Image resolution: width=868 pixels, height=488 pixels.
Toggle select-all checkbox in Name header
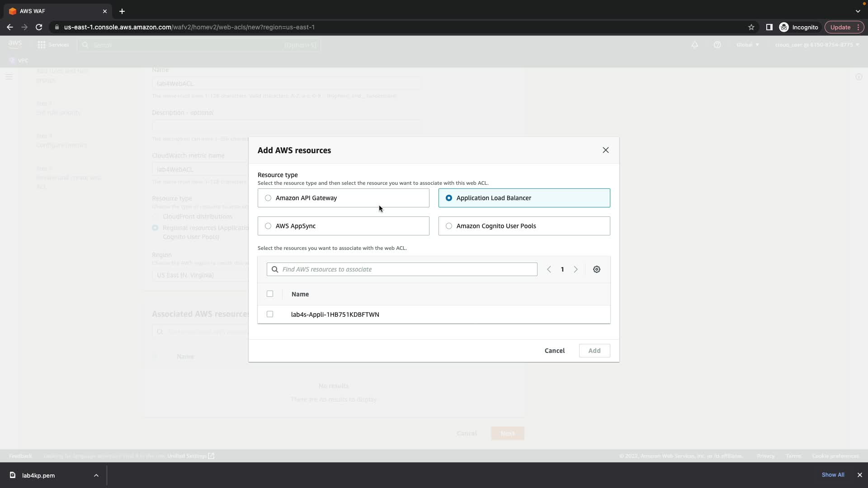[270, 294]
